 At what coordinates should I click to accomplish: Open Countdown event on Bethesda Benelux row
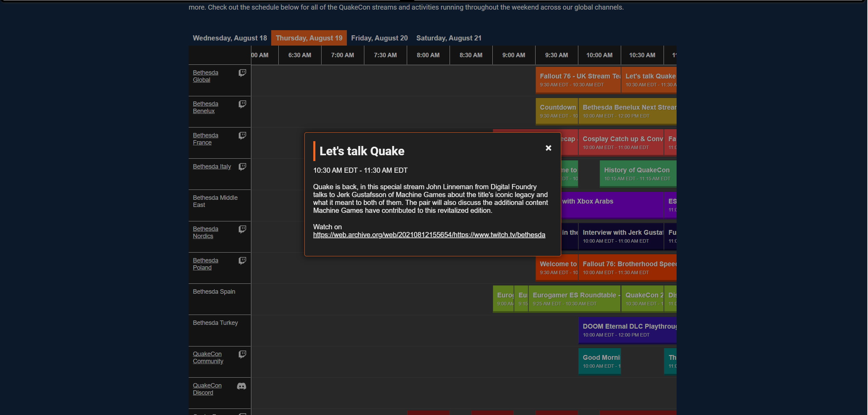tap(557, 111)
